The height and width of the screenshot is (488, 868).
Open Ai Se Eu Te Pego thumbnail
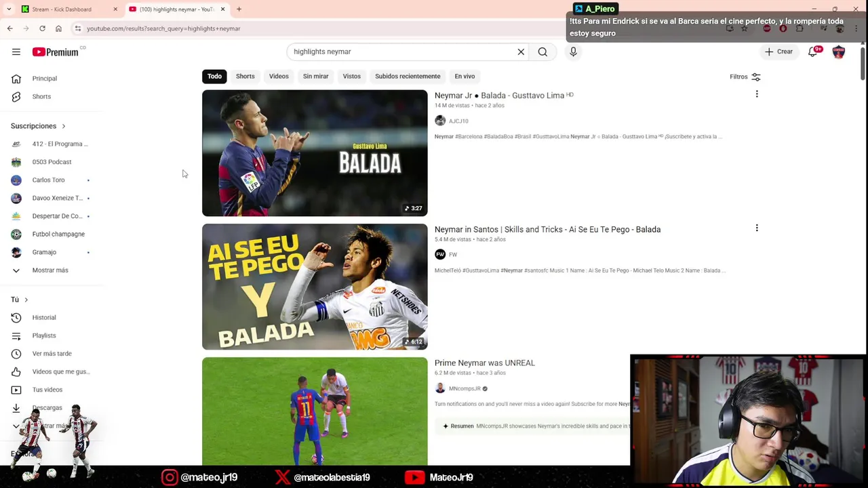(x=315, y=287)
